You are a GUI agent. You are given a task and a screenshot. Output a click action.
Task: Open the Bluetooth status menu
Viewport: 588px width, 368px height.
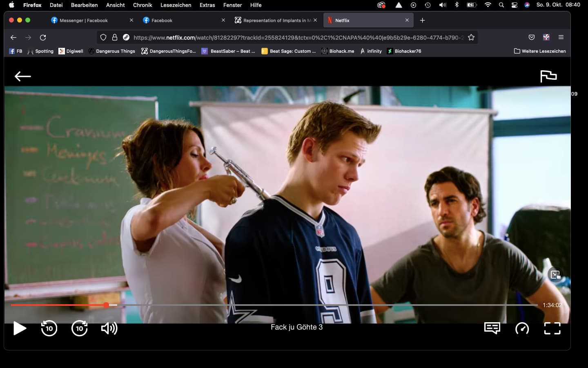tap(457, 5)
